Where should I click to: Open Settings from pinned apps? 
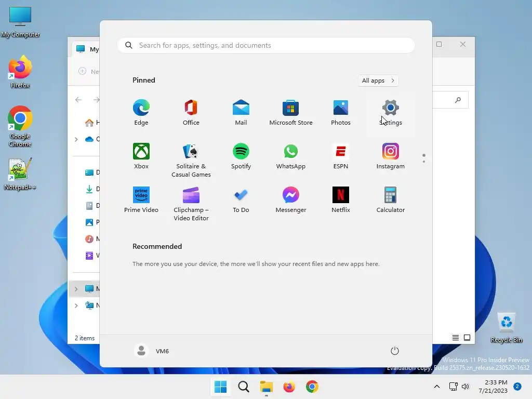tap(391, 113)
